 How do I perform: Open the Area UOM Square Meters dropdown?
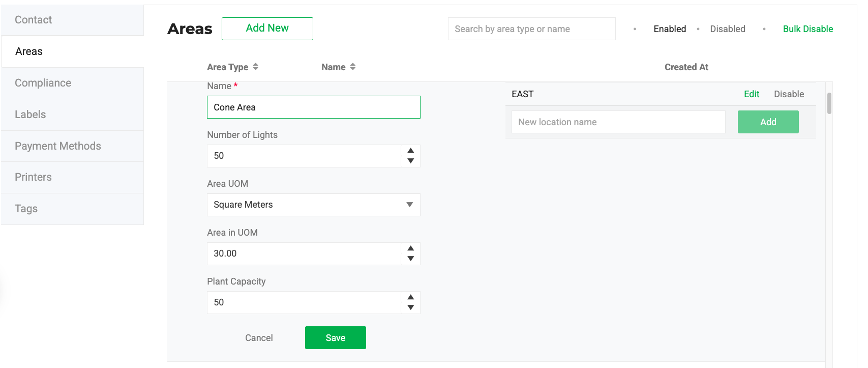point(313,205)
